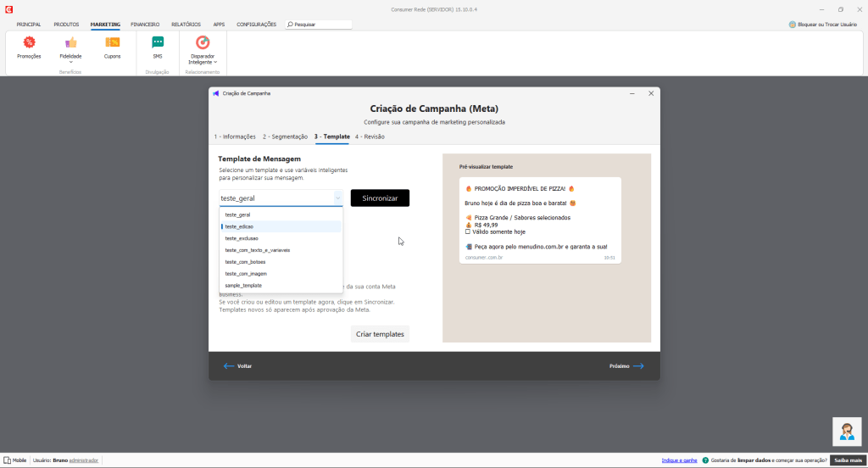Open the Promoções icon in ribbon

pos(29,42)
